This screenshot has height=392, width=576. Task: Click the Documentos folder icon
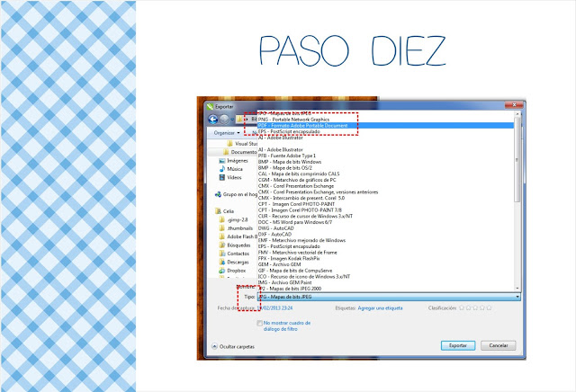[226, 152]
